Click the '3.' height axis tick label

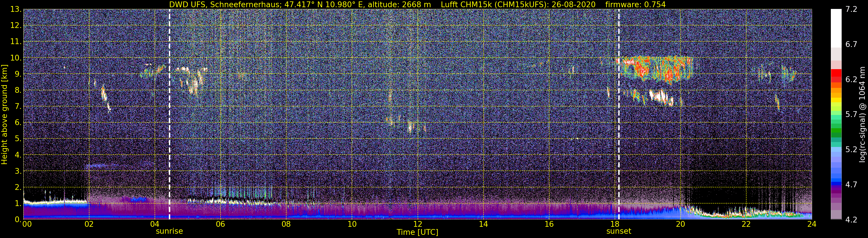[x=18, y=171]
